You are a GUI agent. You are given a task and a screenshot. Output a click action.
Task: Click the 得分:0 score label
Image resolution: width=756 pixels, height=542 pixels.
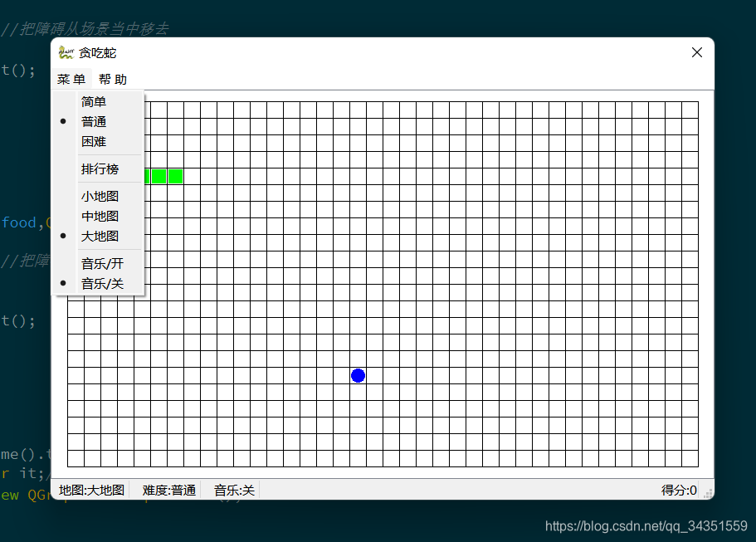point(679,491)
